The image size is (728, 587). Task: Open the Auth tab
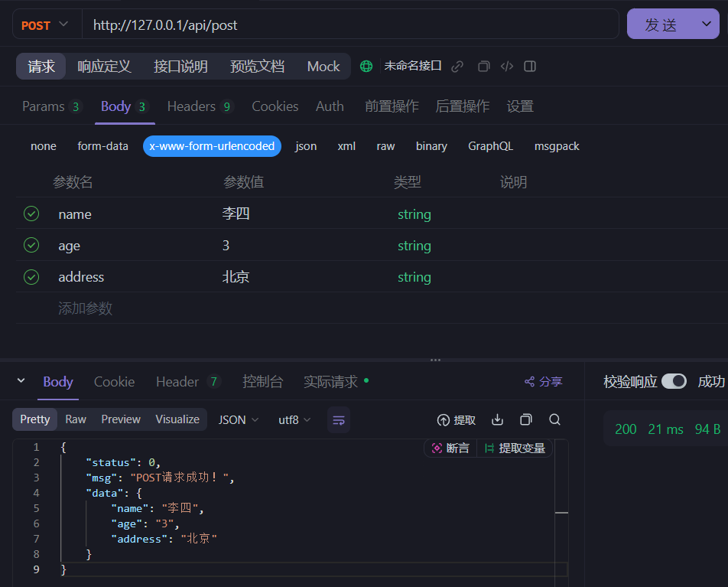[330, 106]
